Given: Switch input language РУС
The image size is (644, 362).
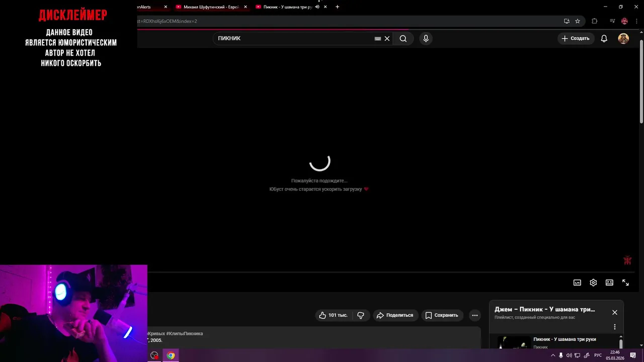Looking at the screenshot, I should pyautogui.click(x=598, y=355).
